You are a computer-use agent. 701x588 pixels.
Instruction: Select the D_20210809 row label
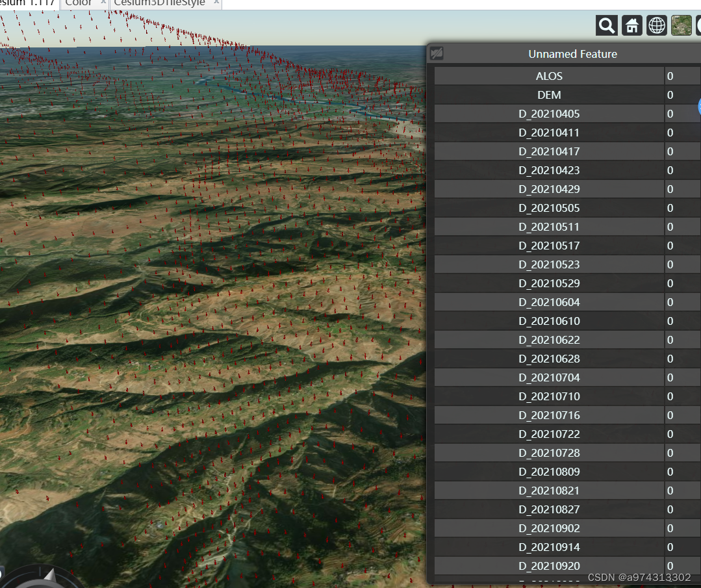coord(549,472)
